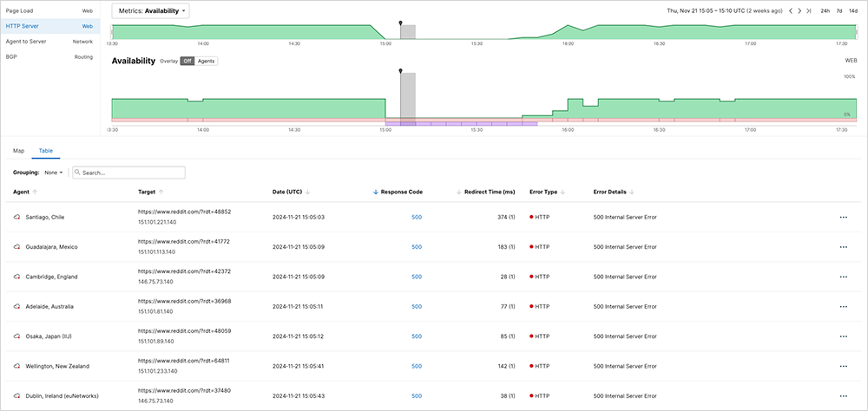Expand the Grouping None dropdown

(53, 173)
